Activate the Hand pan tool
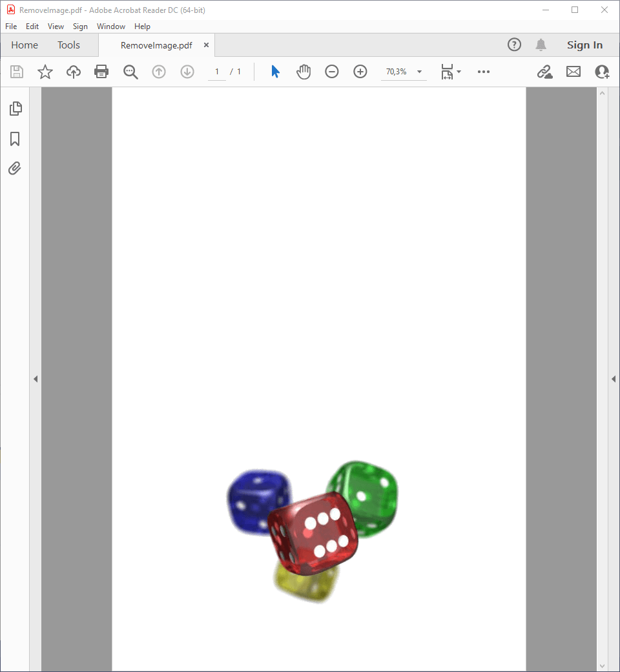 (x=304, y=72)
